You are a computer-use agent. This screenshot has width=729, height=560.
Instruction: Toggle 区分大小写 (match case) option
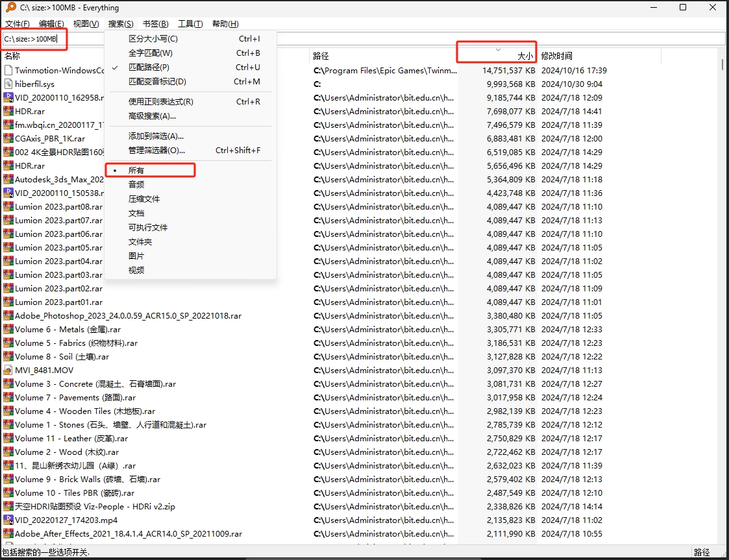pos(191,38)
